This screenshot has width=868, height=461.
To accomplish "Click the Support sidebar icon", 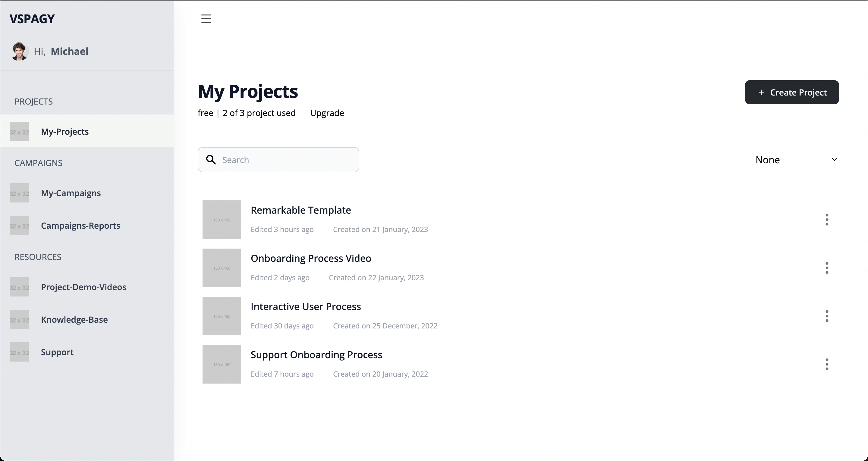I will [19, 352].
